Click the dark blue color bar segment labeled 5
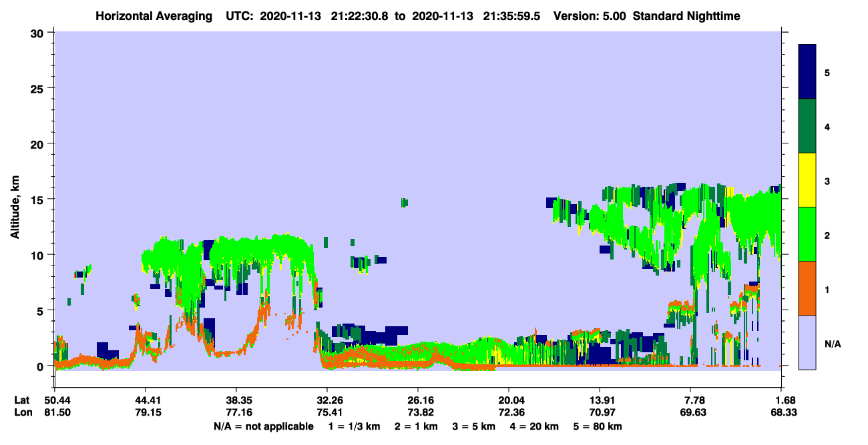 pos(807,72)
